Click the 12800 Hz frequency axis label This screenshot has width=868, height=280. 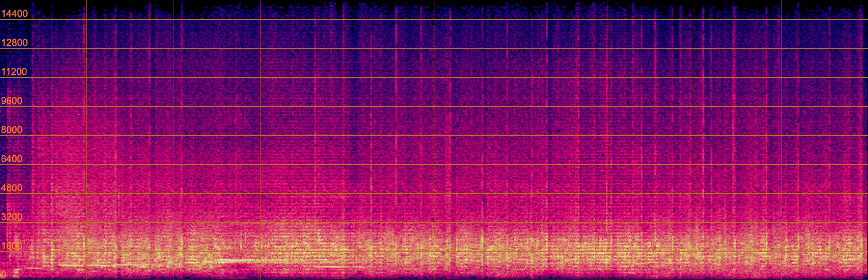point(14,43)
